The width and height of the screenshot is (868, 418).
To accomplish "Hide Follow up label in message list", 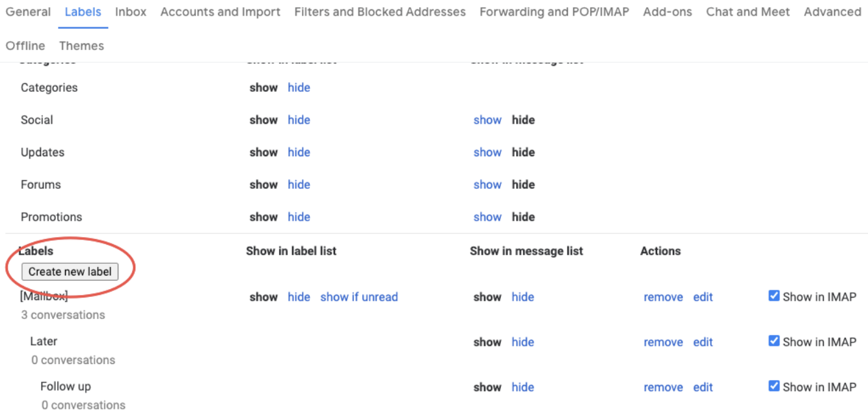I will pyautogui.click(x=522, y=387).
